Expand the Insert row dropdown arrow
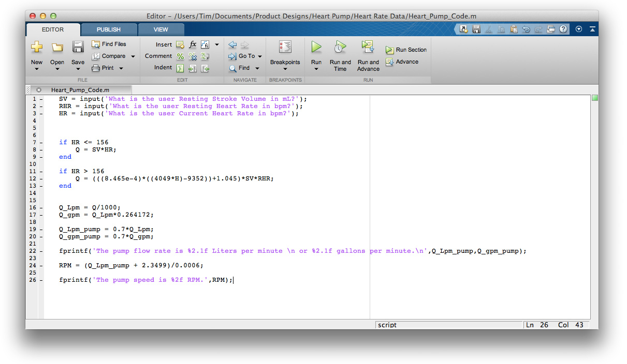 217,44
